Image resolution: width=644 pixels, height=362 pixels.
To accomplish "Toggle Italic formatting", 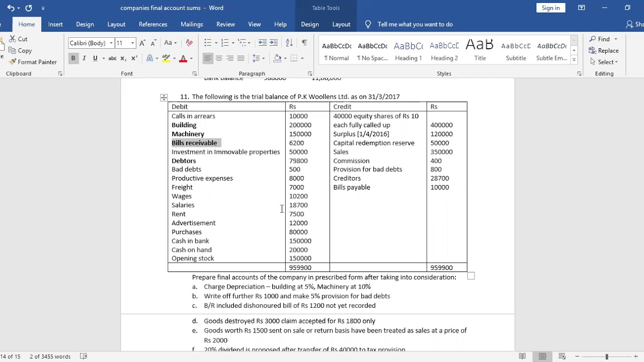I will [x=84, y=58].
